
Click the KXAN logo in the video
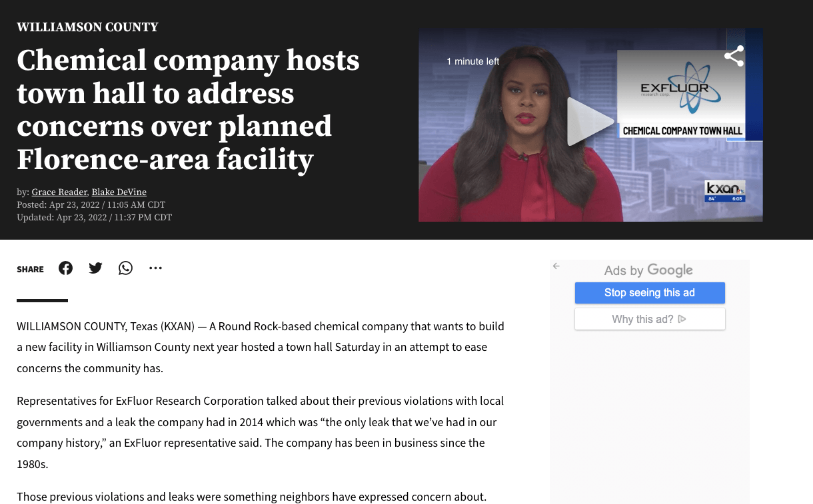(725, 191)
